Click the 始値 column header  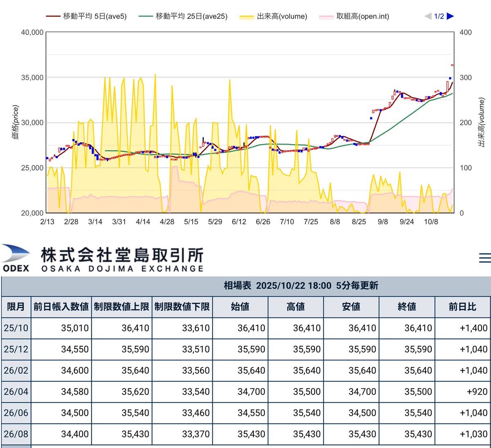[240, 307]
